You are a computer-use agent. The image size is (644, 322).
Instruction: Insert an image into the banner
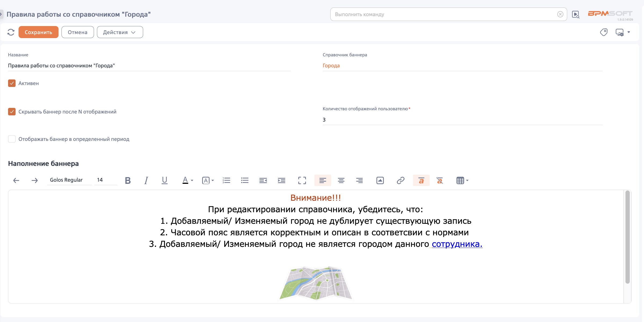pos(380,180)
